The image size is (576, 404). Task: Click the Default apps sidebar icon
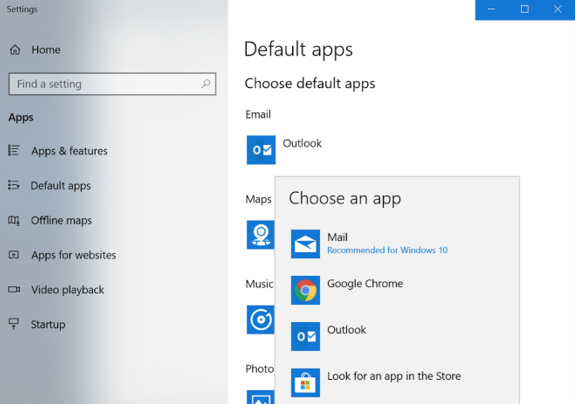click(14, 185)
